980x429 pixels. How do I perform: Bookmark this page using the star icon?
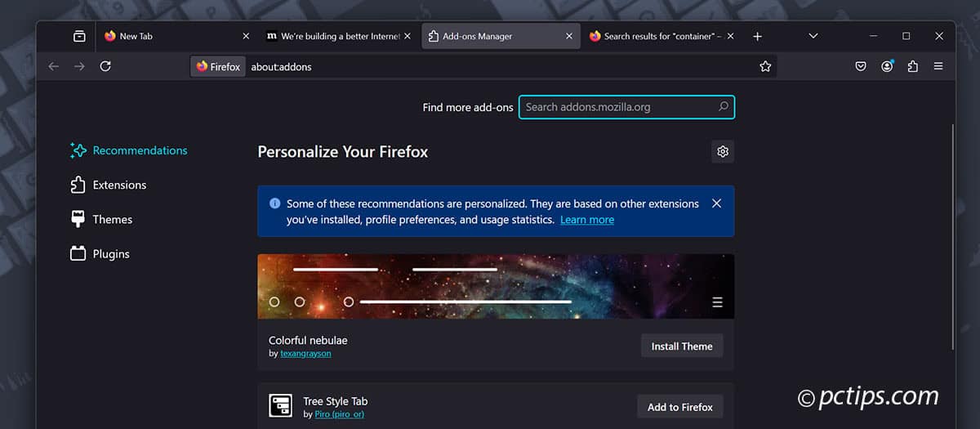[x=765, y=66]
